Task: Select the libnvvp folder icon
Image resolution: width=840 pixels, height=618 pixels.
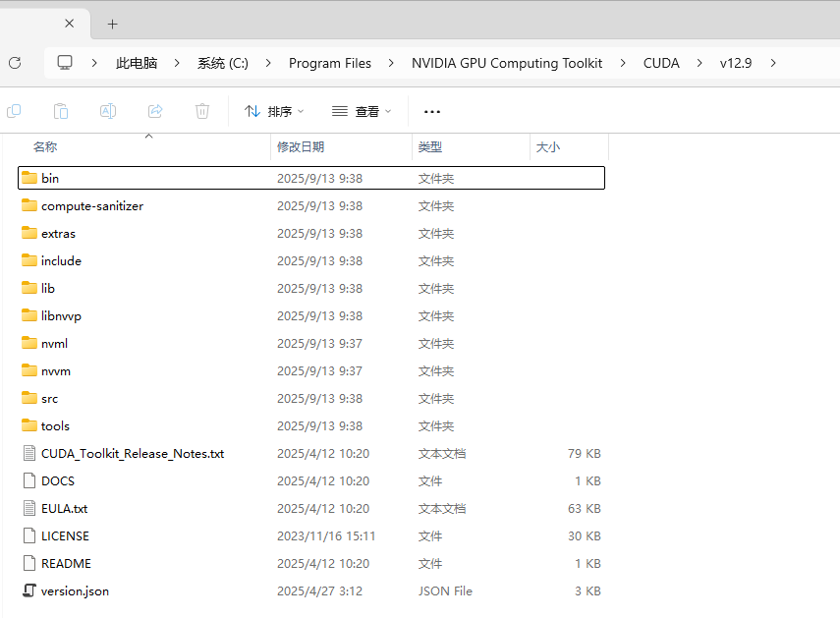Action: click(29, 314)
